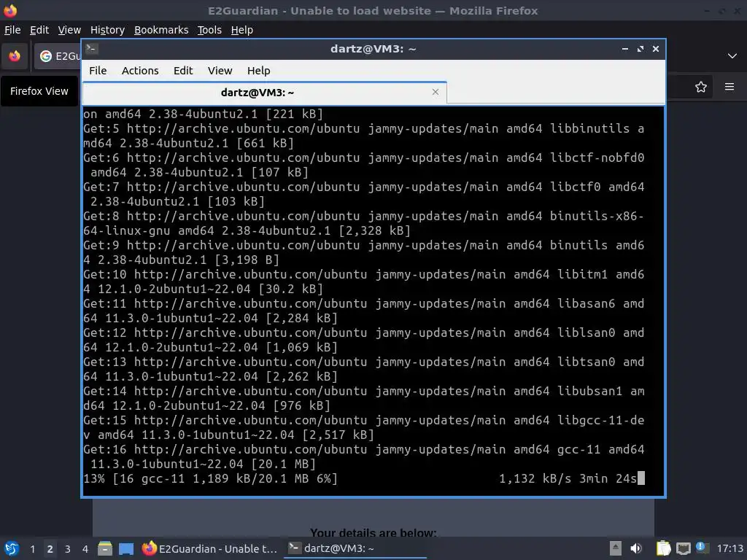Image resolution: width=747 pixels, height=560 pixels.
Task: Open Firefox View menu
Action: pos(69,30)
